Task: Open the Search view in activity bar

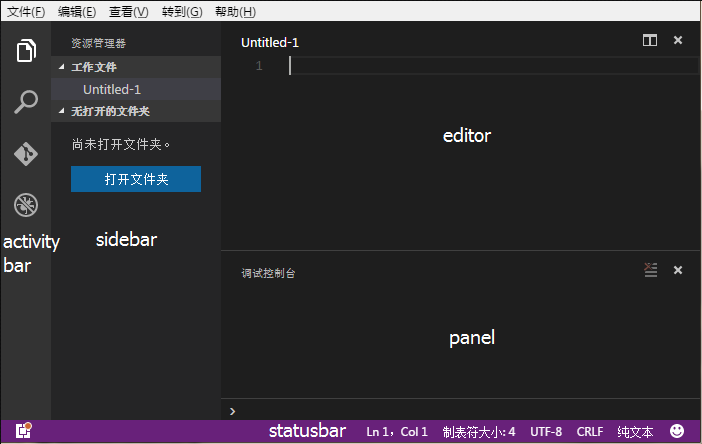Action: [x=26, y=102]
